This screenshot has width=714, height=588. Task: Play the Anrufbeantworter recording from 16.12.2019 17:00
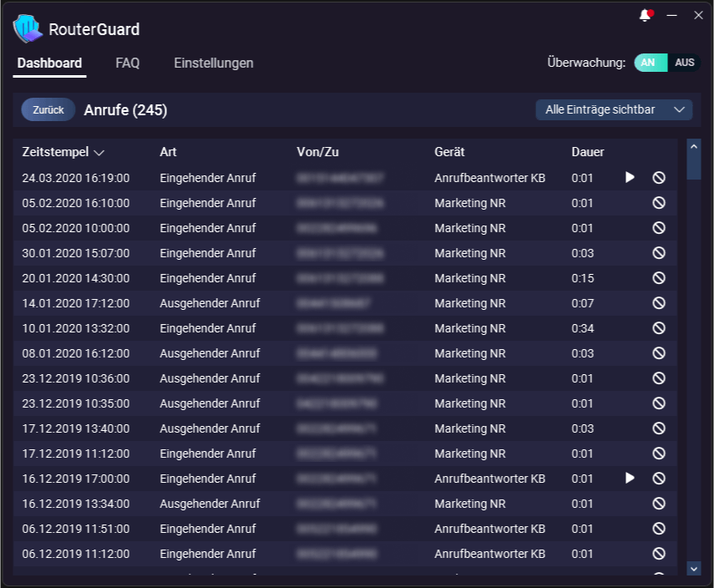click(630, 479)
